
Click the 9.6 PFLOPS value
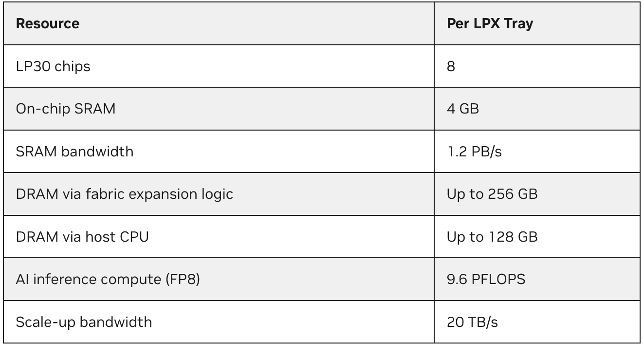tap(486, 280)
